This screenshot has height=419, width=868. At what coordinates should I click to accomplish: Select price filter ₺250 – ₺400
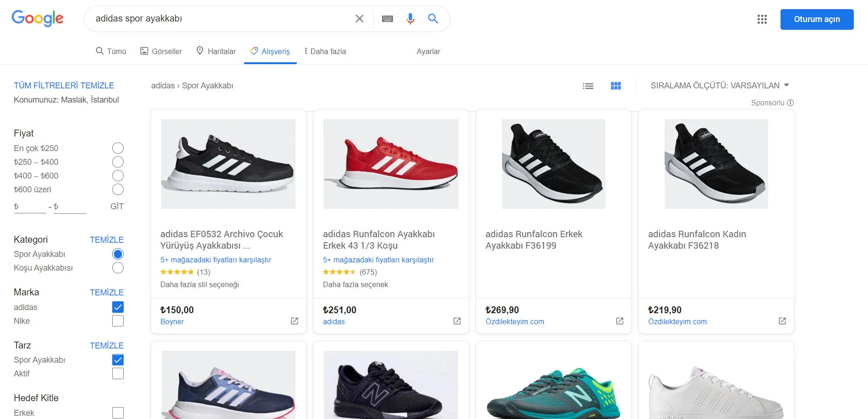[x=118, y=162]
